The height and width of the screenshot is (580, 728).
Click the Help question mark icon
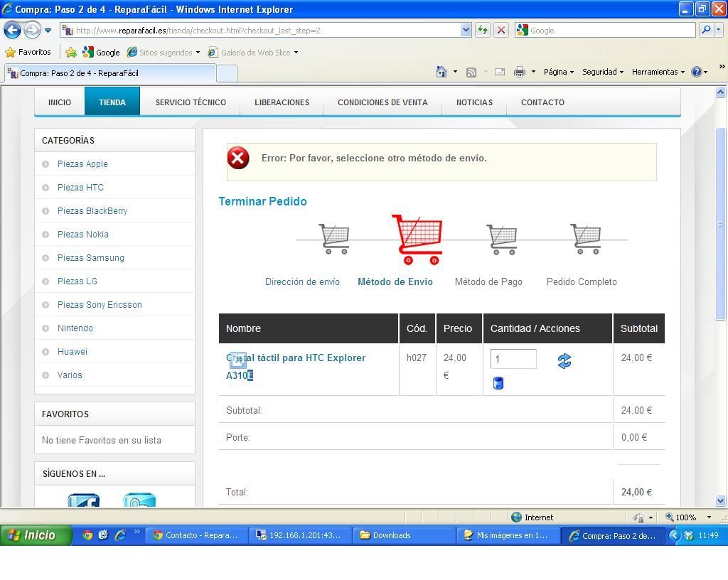(x=697, y=72)
